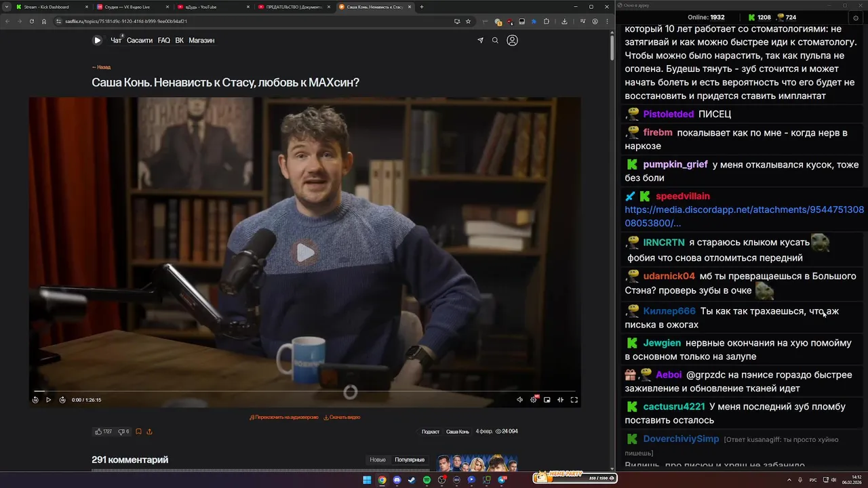Click the Telegram paper plane icon
868x488 pixels.
(x=480, y=41)
